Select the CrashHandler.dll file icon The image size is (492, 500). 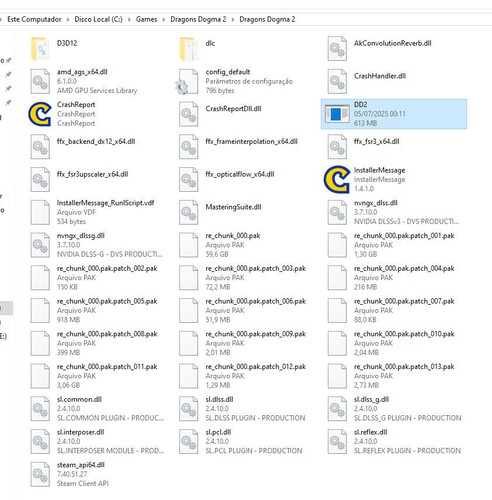tap(337, 81)
